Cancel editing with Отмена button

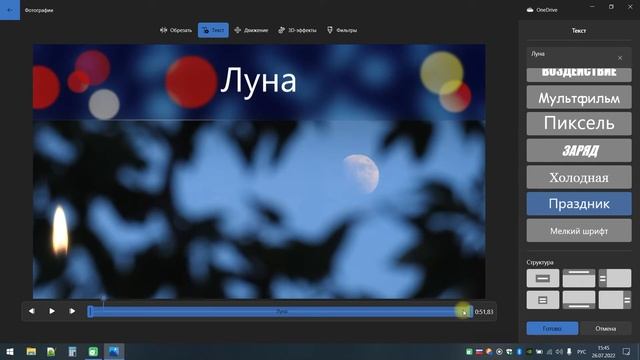point(606,328)
